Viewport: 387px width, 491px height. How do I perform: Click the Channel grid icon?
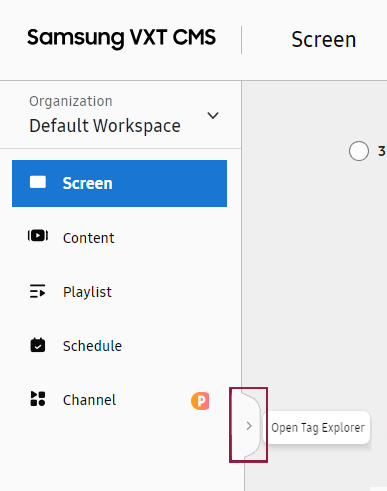point(38,399)
